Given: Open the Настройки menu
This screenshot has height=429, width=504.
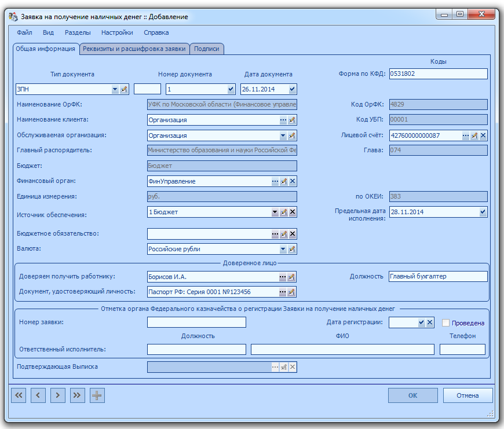Looking at the screenshot, I should (117, 32).
